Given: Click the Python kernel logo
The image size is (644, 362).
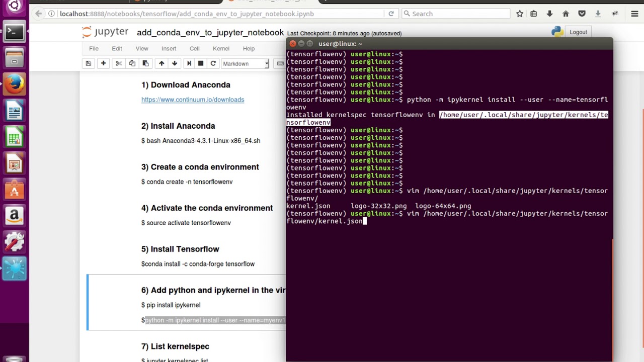Looking at the screenshot, I should click(x=557, y=32).
